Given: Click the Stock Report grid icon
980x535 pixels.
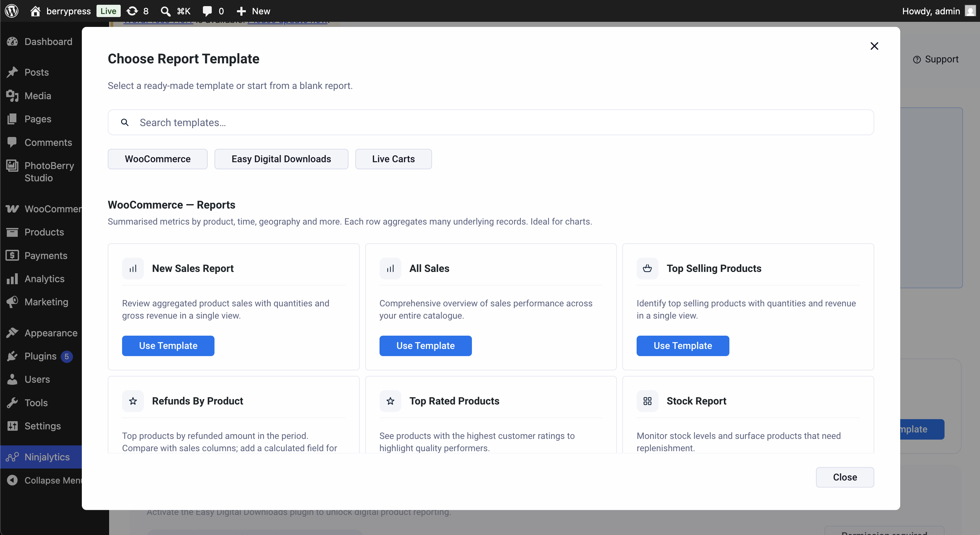Looking at the screenshot, I should point(647,401).
